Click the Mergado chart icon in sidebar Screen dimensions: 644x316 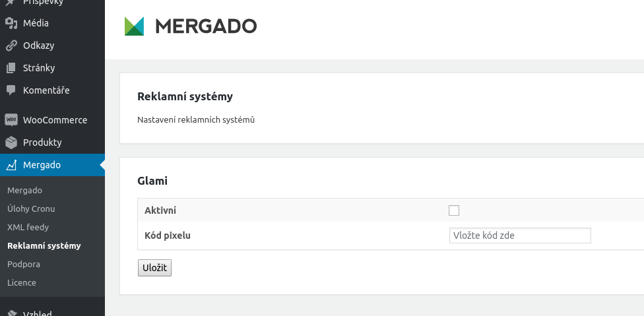pos(11,165)
